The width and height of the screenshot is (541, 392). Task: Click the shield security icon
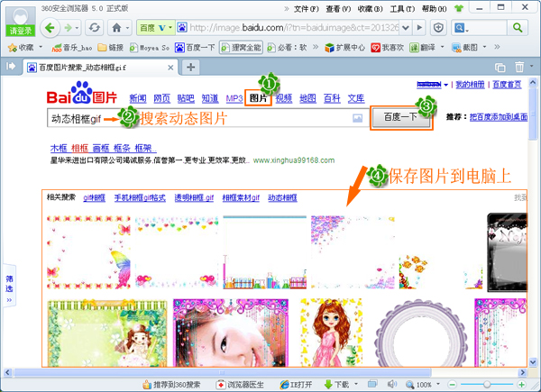point(438,28)
